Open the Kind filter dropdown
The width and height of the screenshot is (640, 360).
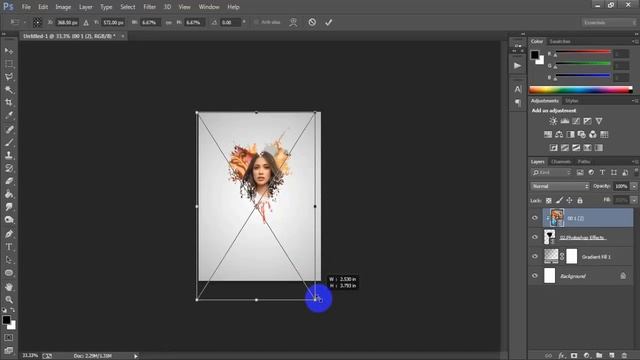(551, 173)
